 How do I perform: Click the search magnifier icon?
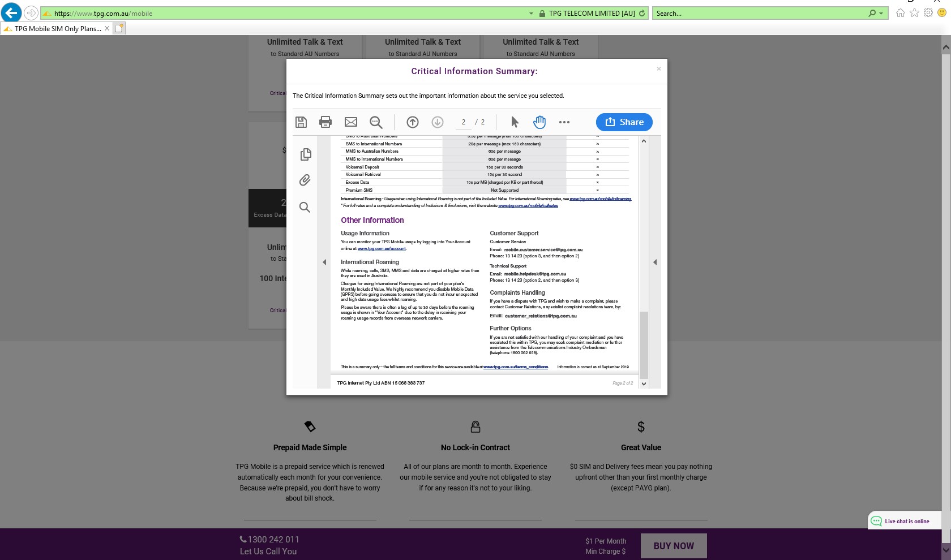coord(872,14)
